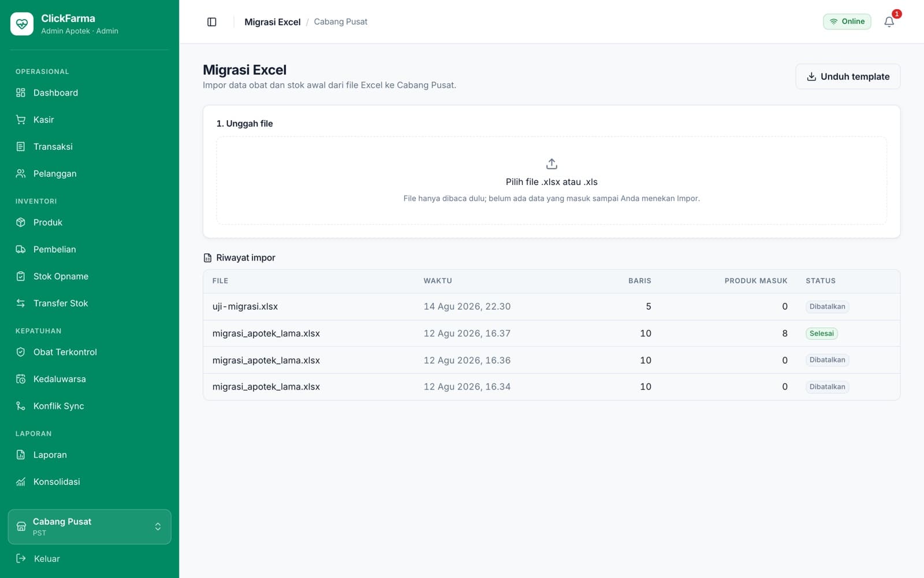Navigate to Pelanggan
This screenshot has width=924, height=578.
(x=90, y=173)
